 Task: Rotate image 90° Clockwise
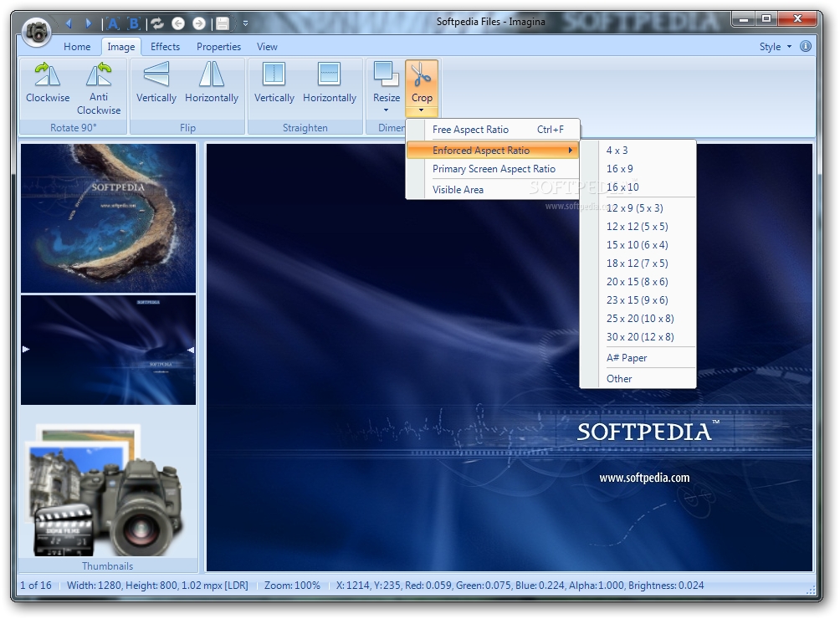[48, 83]
